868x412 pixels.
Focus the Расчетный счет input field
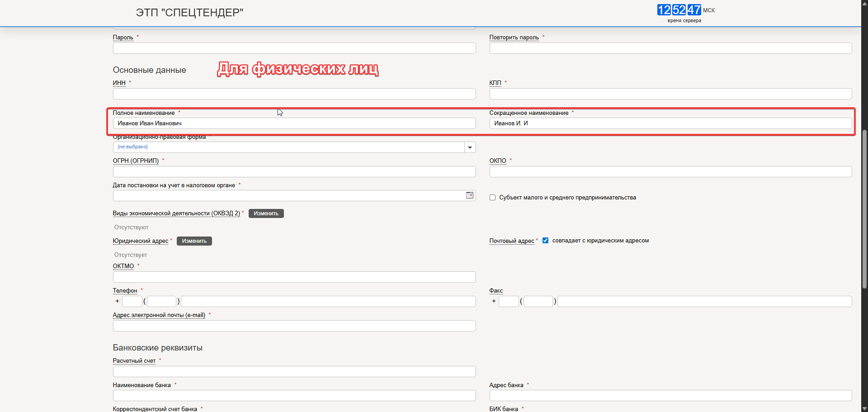pos(294,372)
